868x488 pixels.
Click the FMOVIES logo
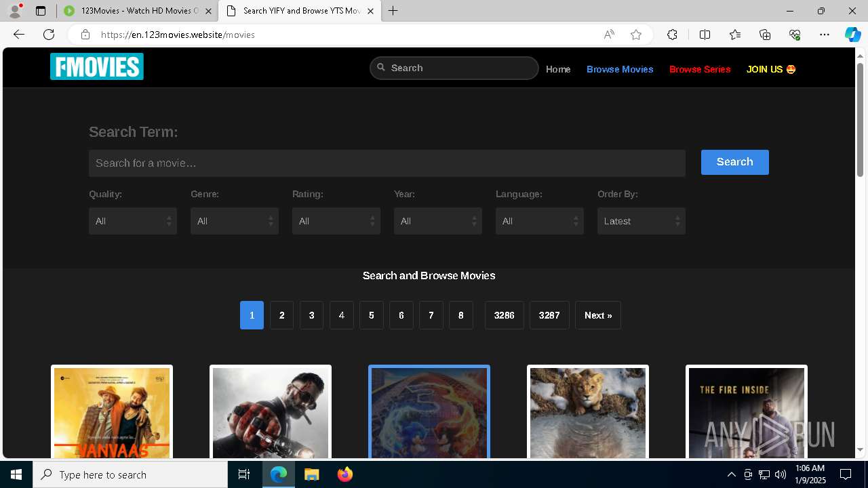tap(97, 66)
